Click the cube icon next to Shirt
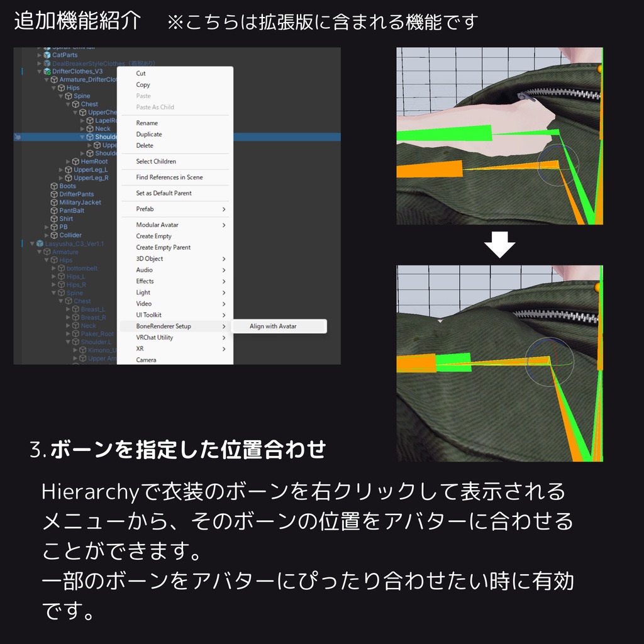Viewport: 644px width, 644px height. coord(54,219)
